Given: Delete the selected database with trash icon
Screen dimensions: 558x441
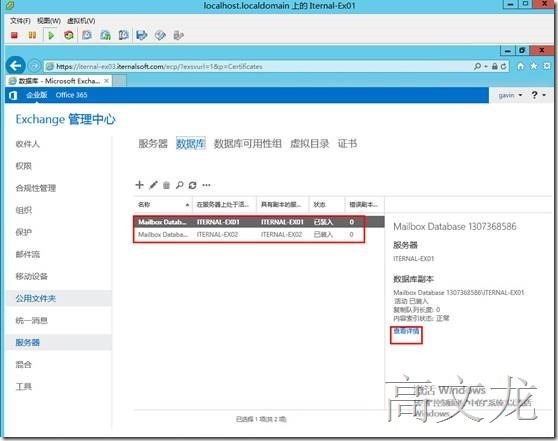Looking at the screenshot, I should 166,185.
